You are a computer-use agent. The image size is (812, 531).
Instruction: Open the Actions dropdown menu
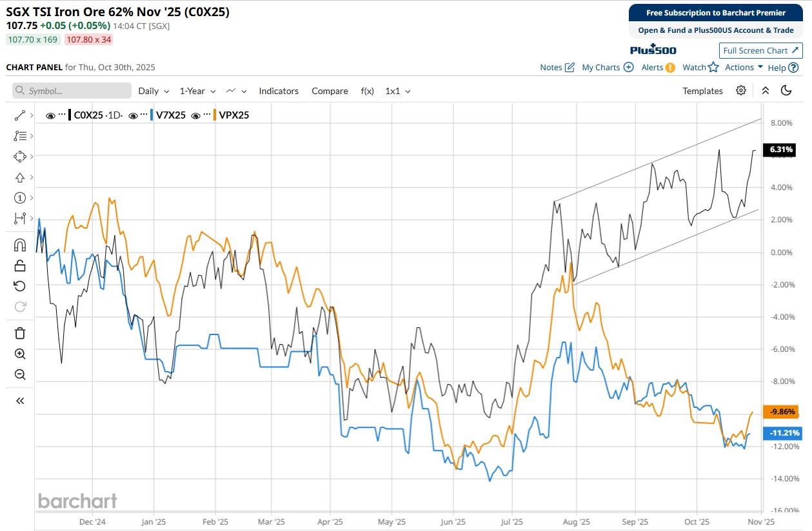(744, 67)
